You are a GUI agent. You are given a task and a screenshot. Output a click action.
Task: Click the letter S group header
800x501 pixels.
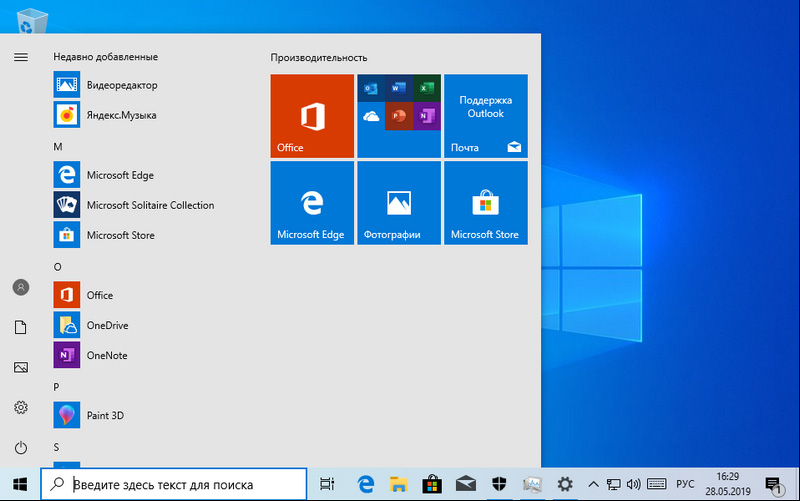click(56, 447)
